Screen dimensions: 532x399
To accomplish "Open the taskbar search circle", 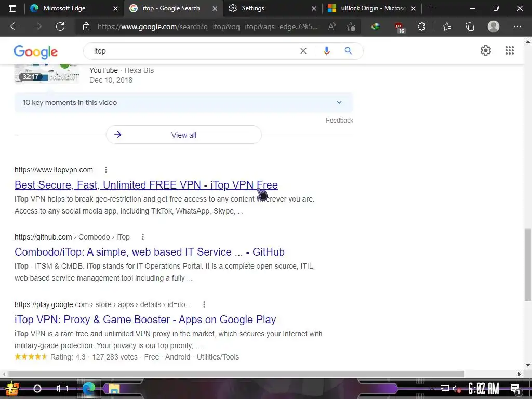I will click(x=37, y=389).
